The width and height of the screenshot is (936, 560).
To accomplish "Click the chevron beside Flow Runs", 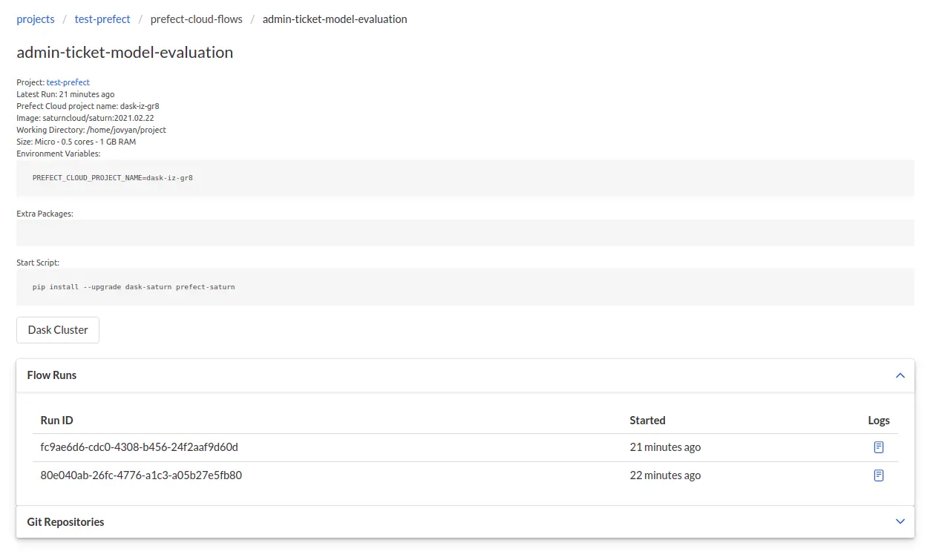I will (x=900, y=375).
